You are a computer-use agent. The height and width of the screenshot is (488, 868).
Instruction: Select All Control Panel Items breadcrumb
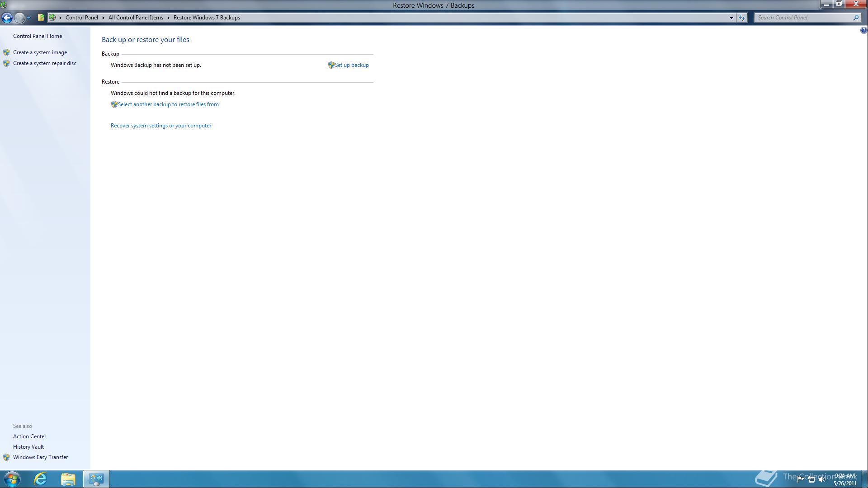(136, 18)
